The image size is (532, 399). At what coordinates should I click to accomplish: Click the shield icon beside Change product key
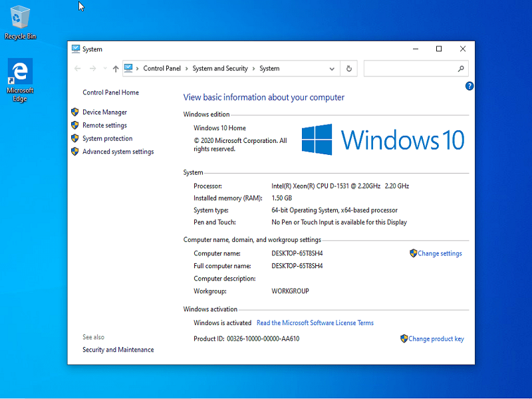(404, 338)
